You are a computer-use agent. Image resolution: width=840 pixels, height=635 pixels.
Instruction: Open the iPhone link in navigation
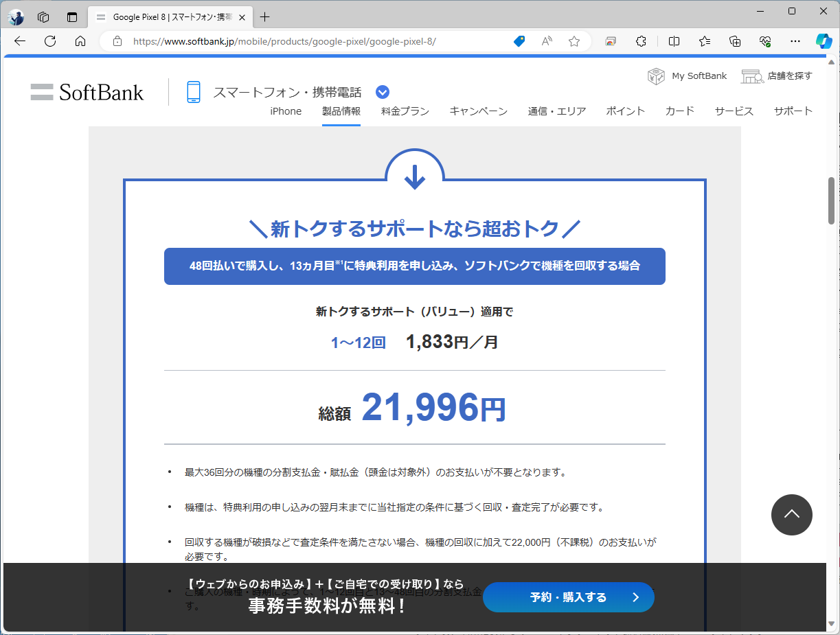tap(286, 111)
